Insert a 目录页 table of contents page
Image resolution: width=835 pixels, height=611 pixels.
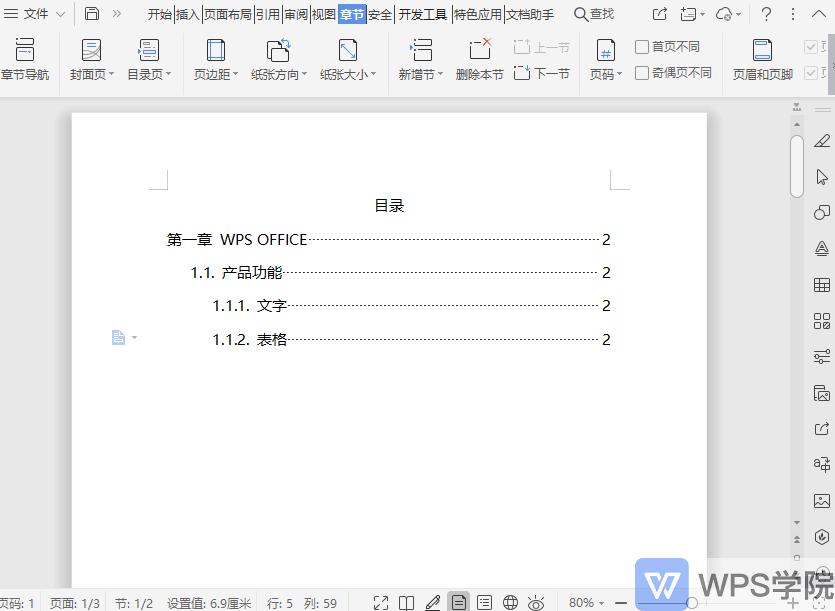click(148, 60)
